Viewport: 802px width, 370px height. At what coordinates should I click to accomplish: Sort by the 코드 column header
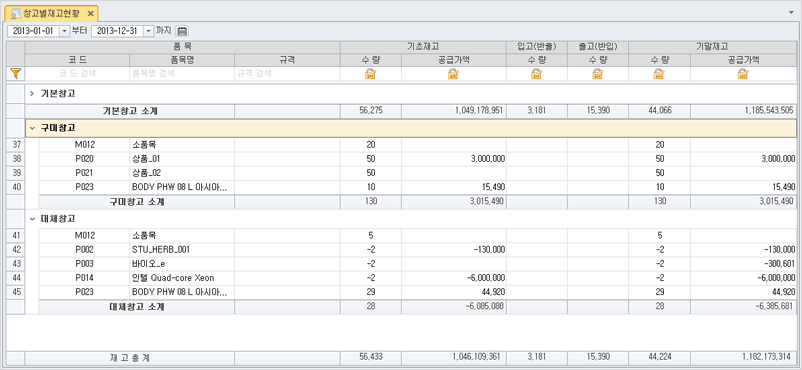77,60
